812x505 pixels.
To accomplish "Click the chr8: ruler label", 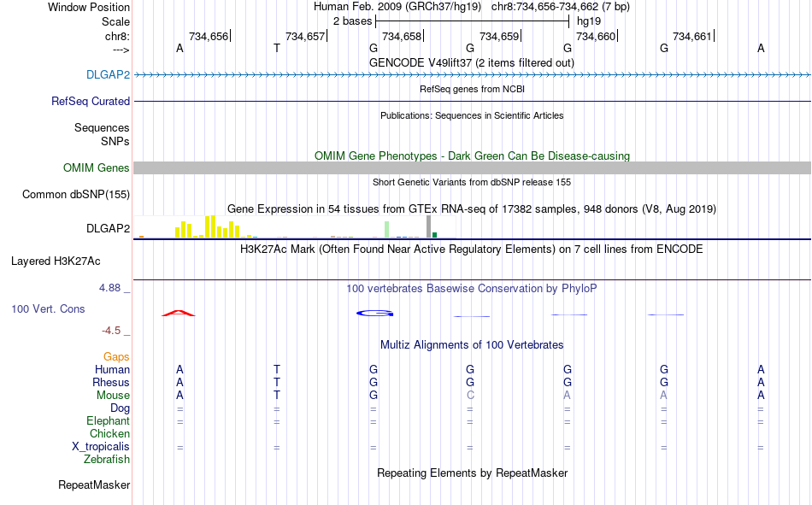I will tap(117, 36).
